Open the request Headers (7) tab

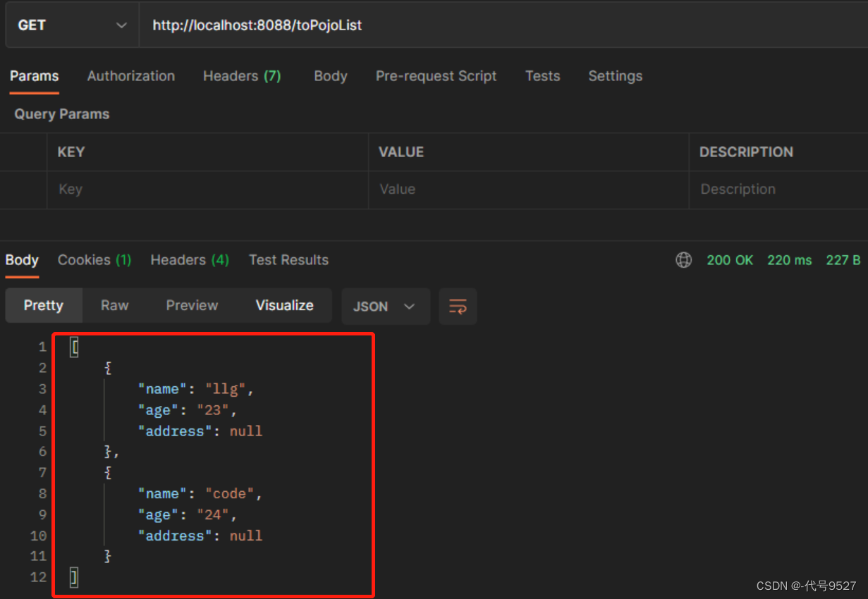point(242,76)
